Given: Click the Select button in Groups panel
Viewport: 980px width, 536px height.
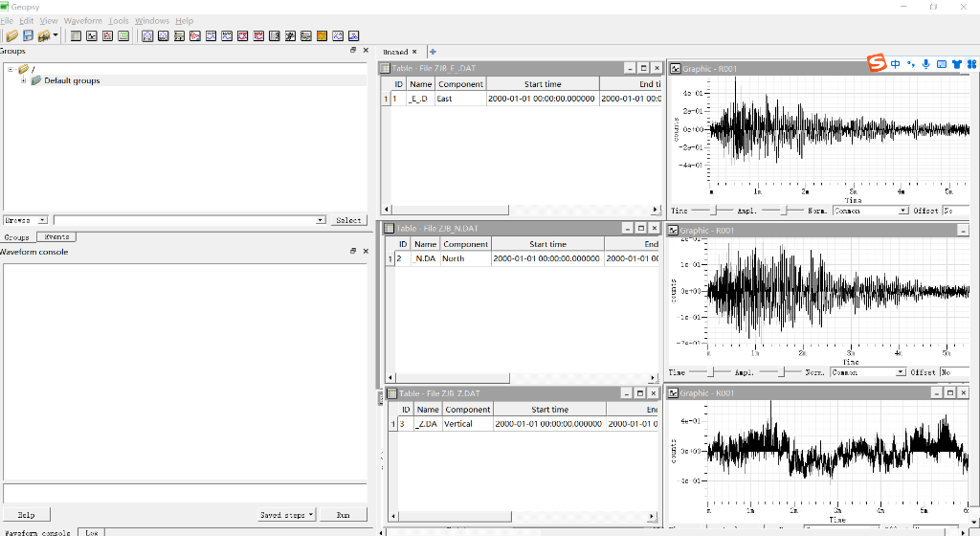Looking at the screenshot, I should 348,220.
